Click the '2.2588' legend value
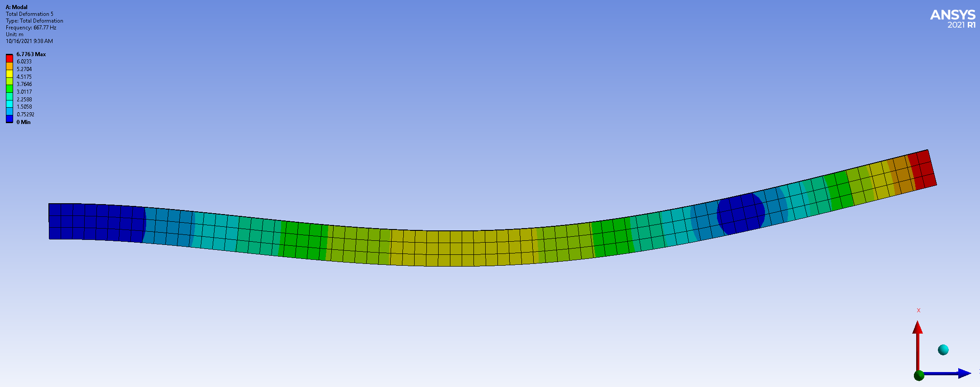Screen dimensions: 980x387 (24, 100)
